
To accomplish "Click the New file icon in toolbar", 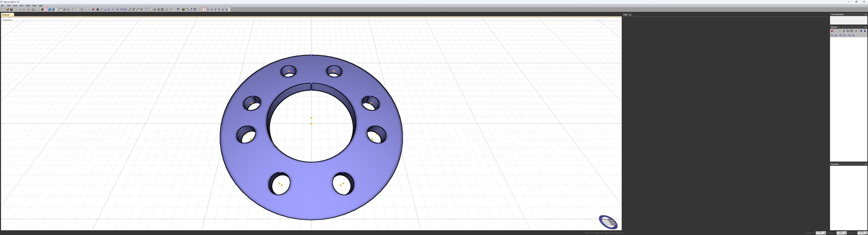I will [4, 9].
